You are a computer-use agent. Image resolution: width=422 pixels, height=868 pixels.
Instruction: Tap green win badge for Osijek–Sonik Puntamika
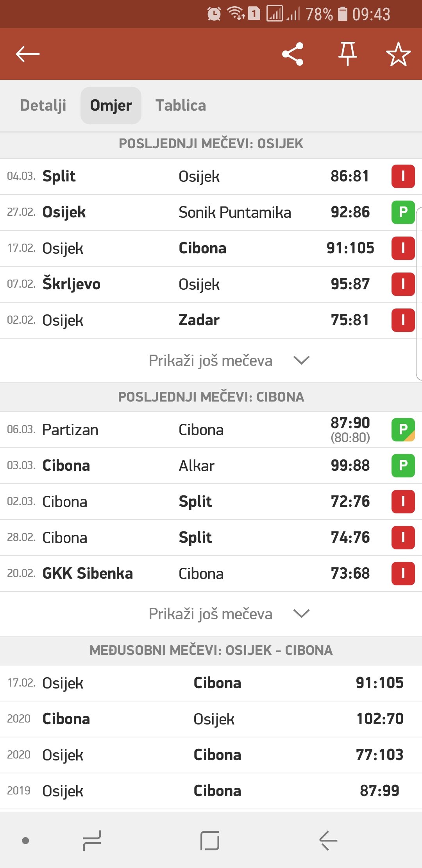(x=403, y=212)
